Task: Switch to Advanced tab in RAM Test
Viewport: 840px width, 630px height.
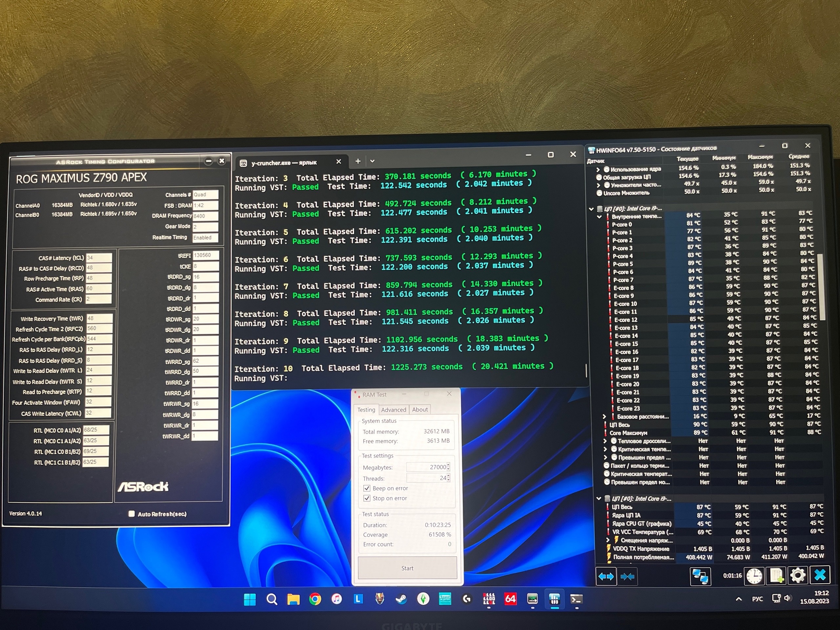Action: pyautogui.click(x=393, y=410)
